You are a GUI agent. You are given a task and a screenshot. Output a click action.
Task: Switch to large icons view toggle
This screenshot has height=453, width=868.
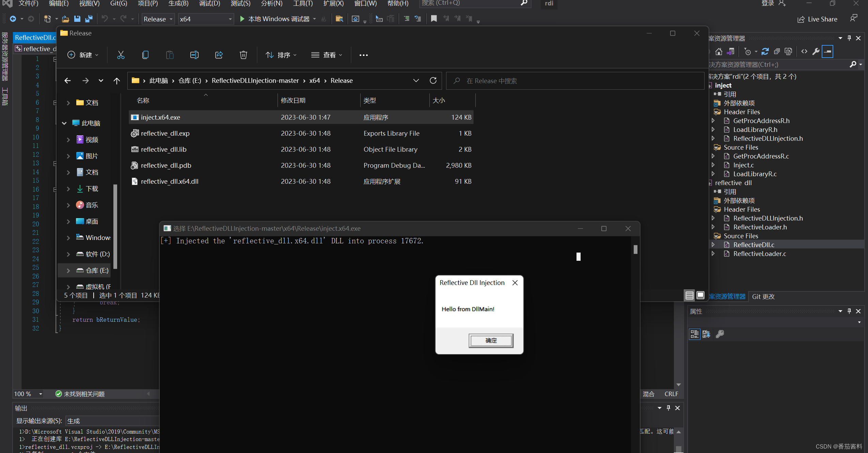pos(700,295)
